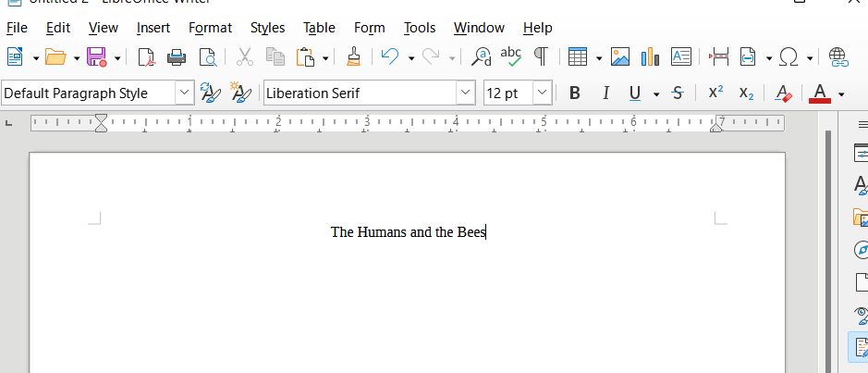Open the View menu

pos(103,28)
